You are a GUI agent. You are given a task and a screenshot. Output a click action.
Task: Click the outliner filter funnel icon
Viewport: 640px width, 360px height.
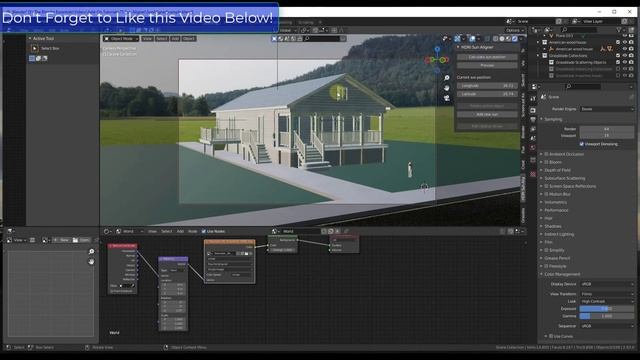(619, 30)
